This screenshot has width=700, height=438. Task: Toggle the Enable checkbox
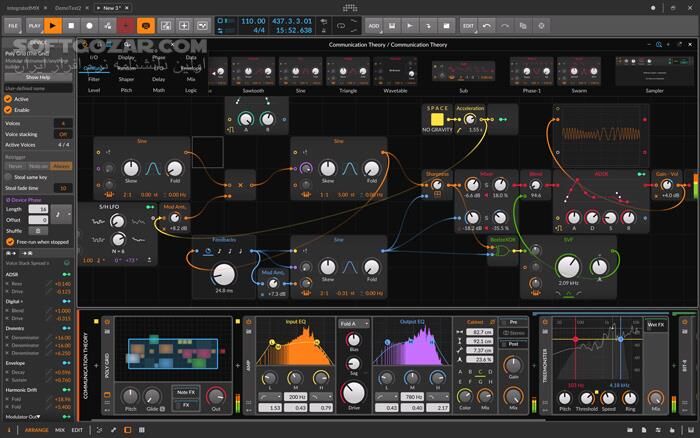8,110
